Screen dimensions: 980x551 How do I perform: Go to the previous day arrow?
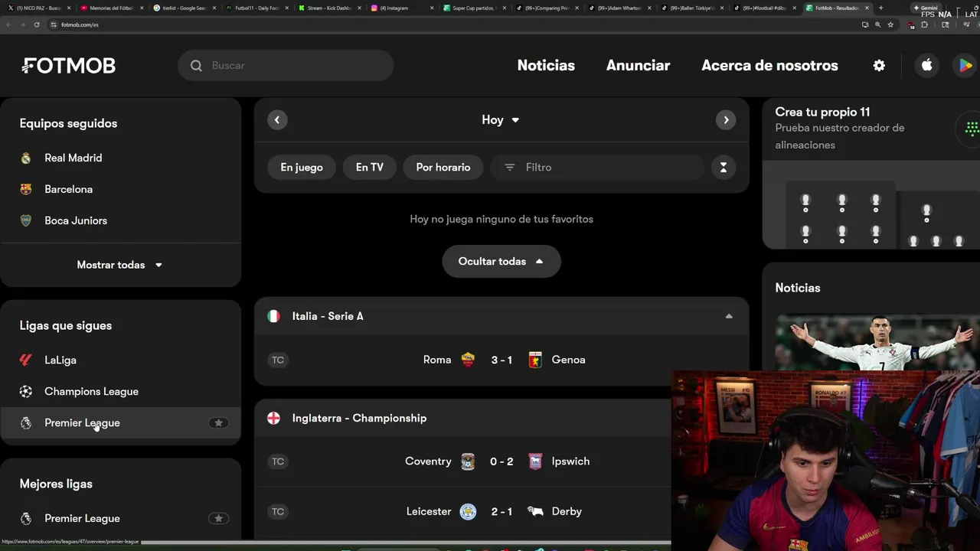tap(277, 120)
